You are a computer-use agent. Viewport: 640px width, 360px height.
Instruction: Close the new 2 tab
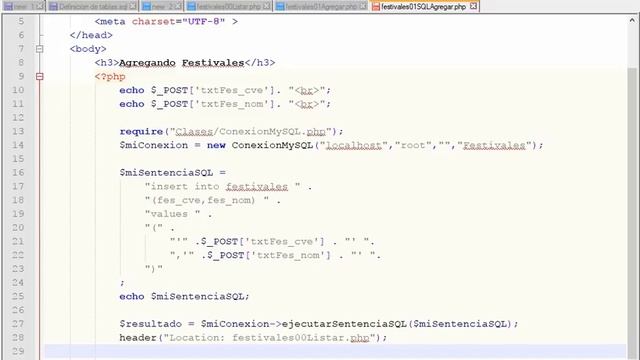pos(177,7)
